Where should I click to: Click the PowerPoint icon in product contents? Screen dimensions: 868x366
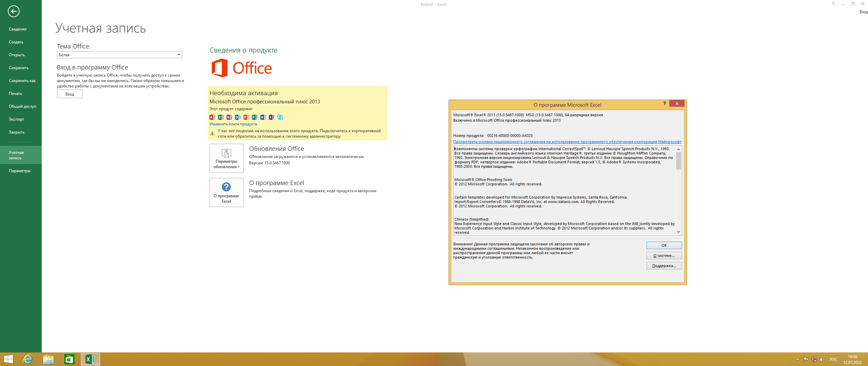(246, 117)
